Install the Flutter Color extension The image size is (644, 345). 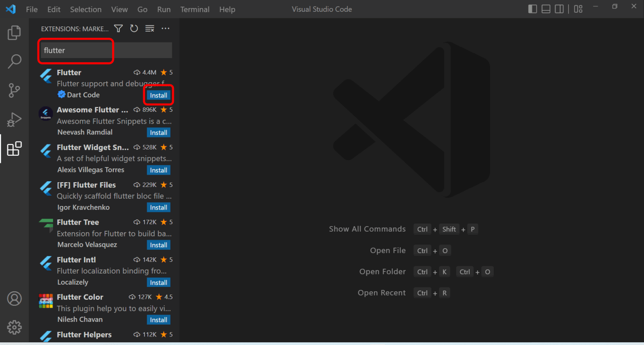[x=159, y=320]
